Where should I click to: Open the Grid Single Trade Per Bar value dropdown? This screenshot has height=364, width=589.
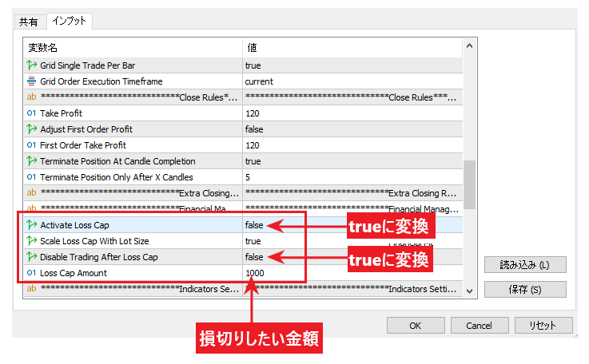pyautogui.click(x=352, y=65)
